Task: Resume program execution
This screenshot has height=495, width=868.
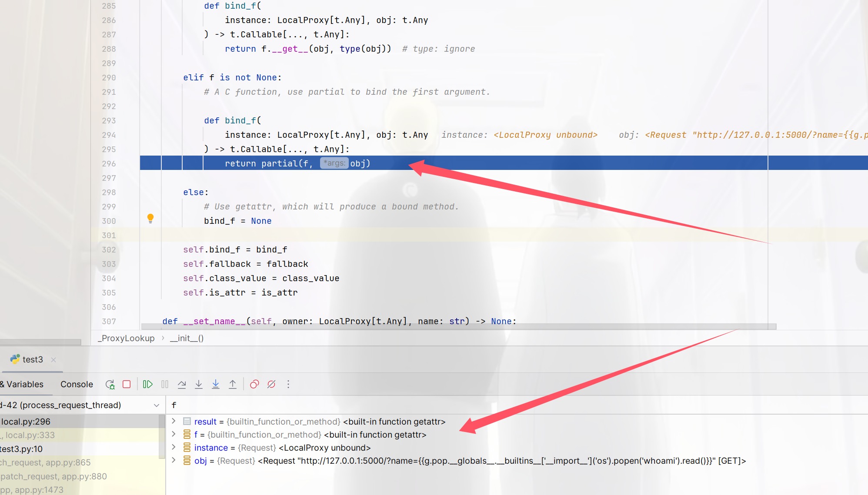Action: point(148,384)
